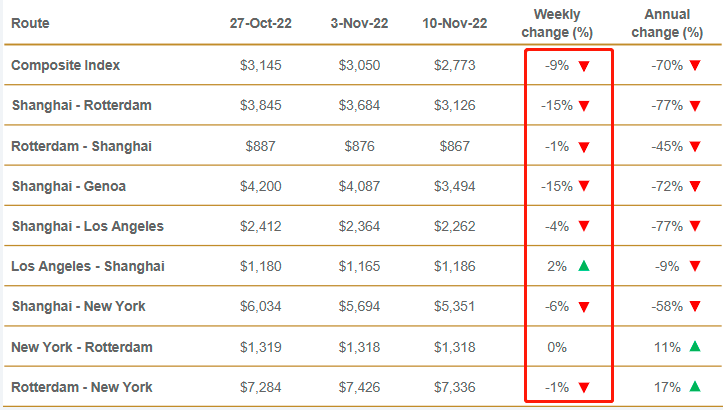723x410 pixels.
Task: Click the Annual change (%) header
Action: tap(672, 23)
